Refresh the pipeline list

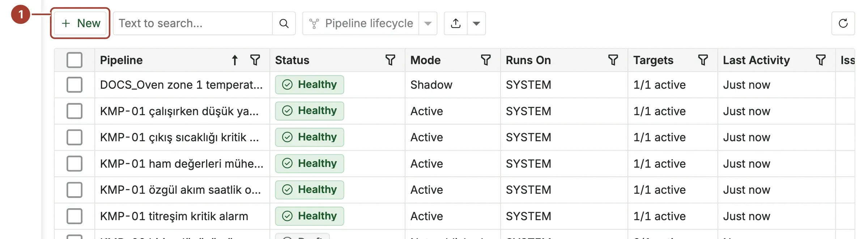click(x=843, y=23)
